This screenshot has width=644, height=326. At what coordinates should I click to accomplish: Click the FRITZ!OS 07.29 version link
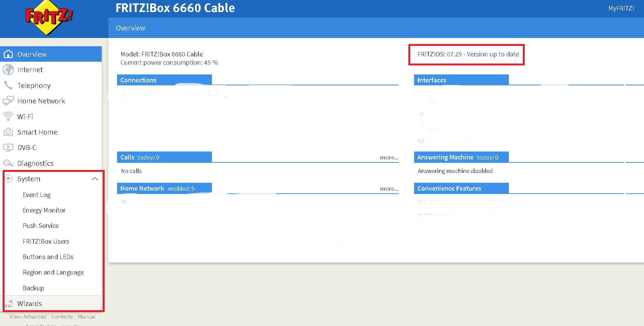click(x=483, y=54)
